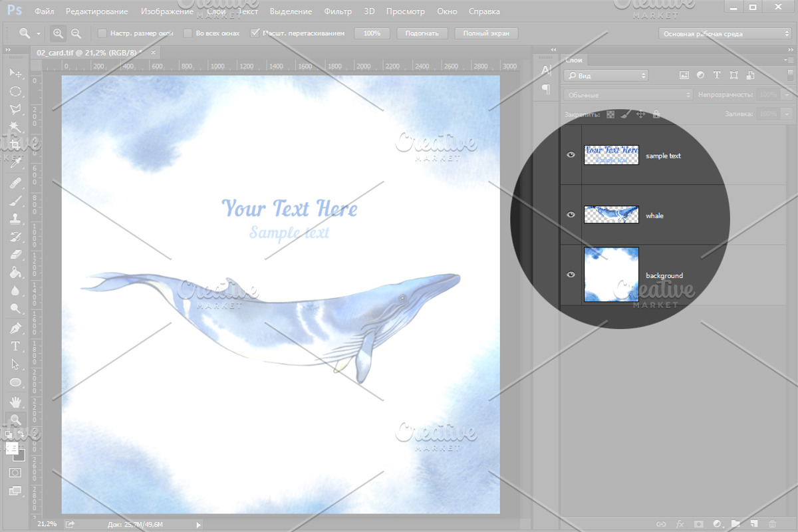Select the Polygonal Lasso tool
798x532 pixels.
tap(15, 109)
